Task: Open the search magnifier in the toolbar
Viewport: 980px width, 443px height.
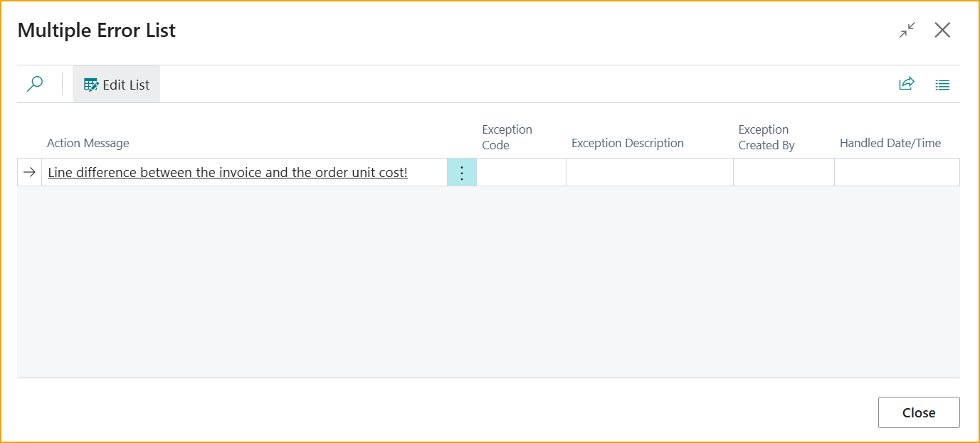Action: tap(34, 85)
